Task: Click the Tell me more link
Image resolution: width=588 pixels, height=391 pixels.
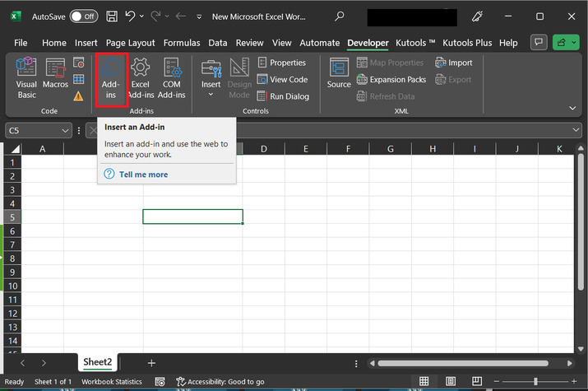Action: [x=143, y=175]
